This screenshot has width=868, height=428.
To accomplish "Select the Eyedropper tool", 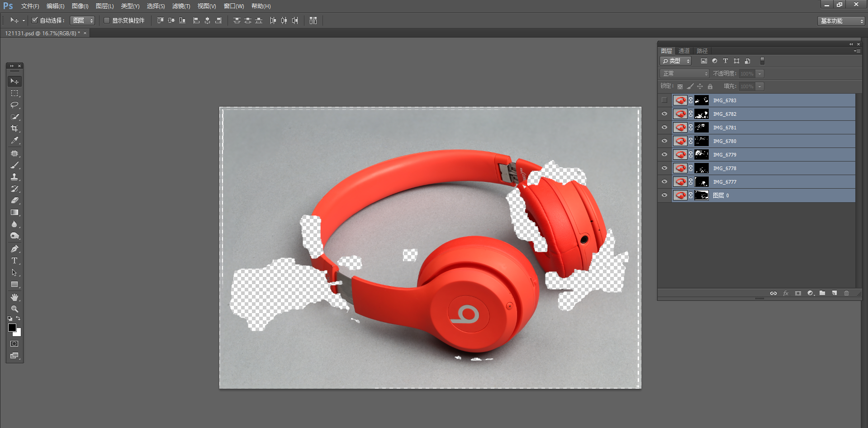I will tap(14, 140).
